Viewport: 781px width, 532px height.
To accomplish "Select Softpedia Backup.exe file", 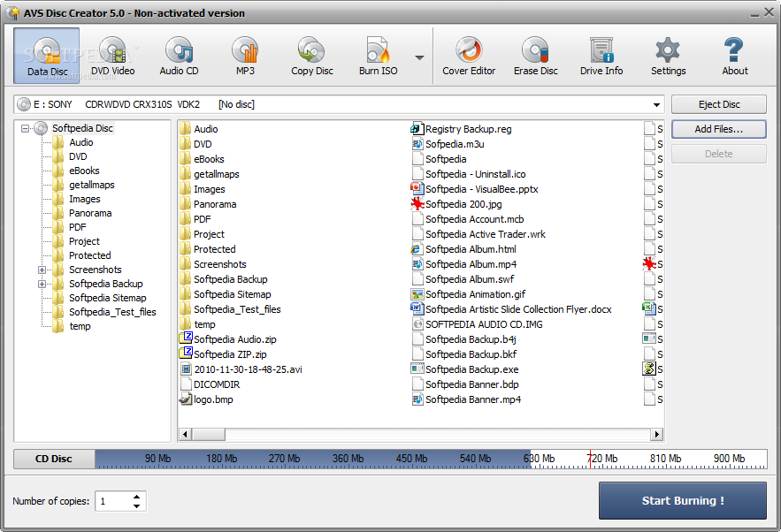I will click(x=464, y=369).
